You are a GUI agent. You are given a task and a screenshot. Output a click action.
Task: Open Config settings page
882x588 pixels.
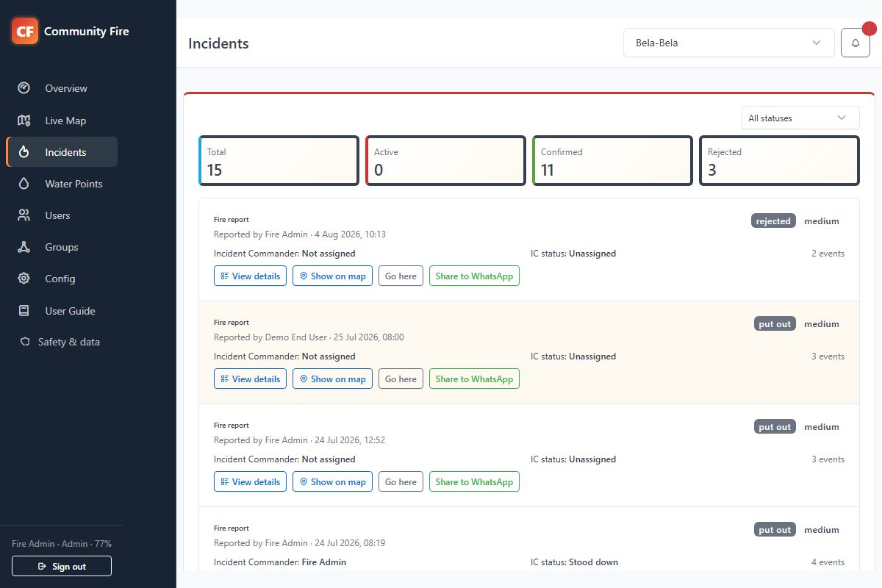(x=62, y=279)
